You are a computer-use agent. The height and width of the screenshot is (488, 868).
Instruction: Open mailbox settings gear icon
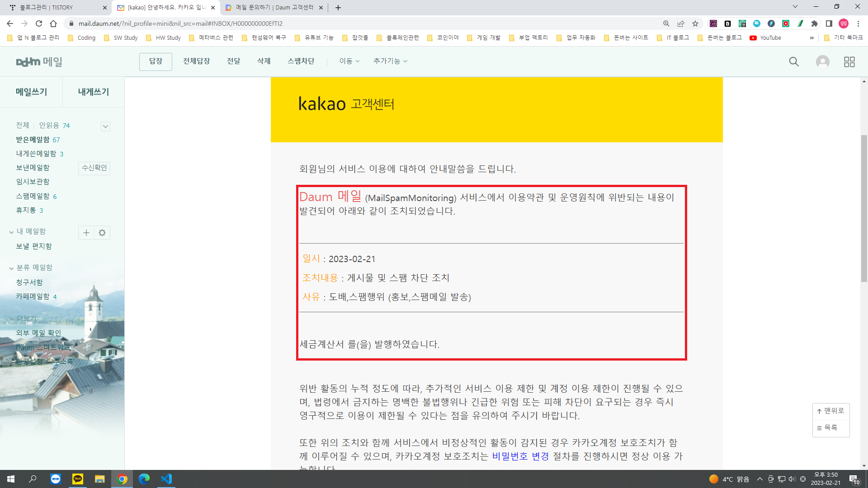[x=102, y=233]
